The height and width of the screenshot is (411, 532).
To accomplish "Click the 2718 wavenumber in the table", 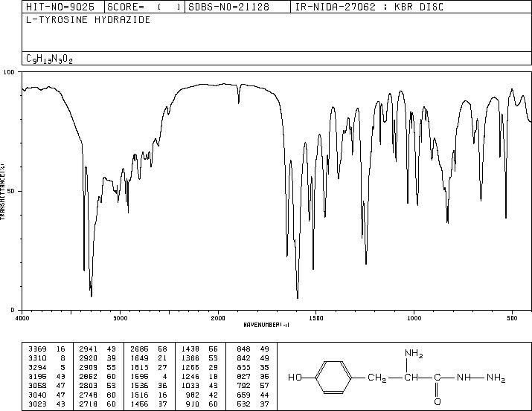I will (89, 404).
